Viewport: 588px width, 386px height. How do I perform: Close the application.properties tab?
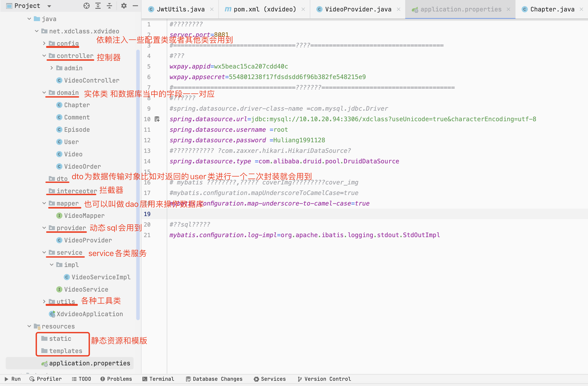pos(508,9)
